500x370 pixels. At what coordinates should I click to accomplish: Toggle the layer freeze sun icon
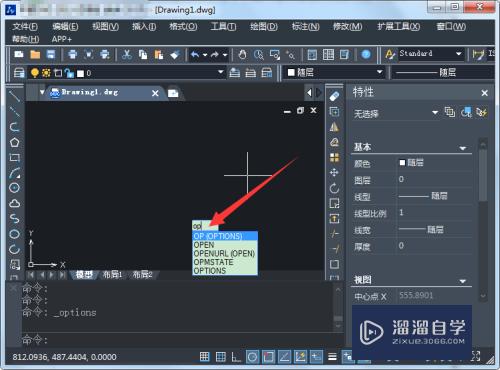coord(46,73)
